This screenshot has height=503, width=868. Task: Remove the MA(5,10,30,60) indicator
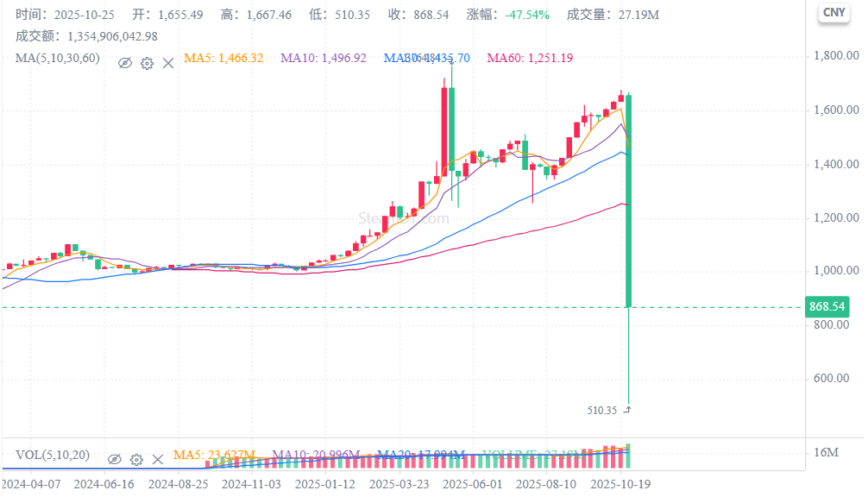tap(168, 63)
